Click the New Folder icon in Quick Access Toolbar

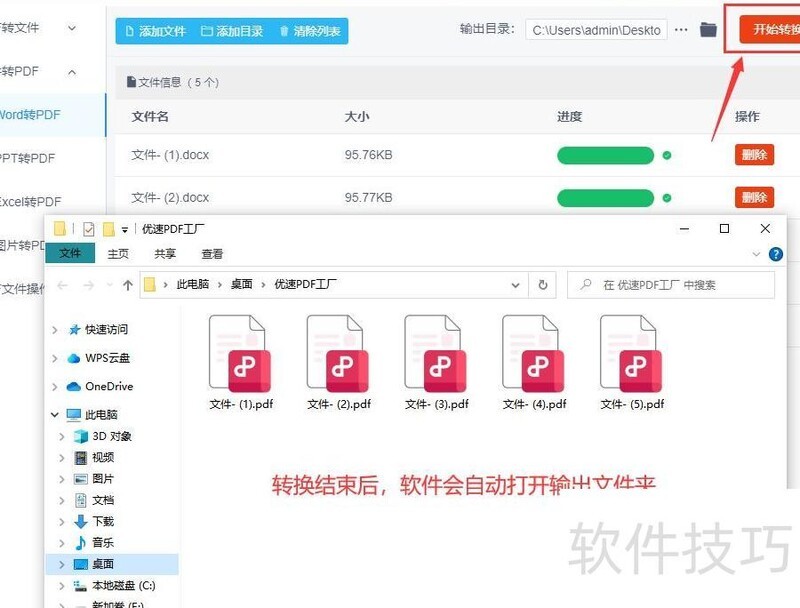click(109, 228)
